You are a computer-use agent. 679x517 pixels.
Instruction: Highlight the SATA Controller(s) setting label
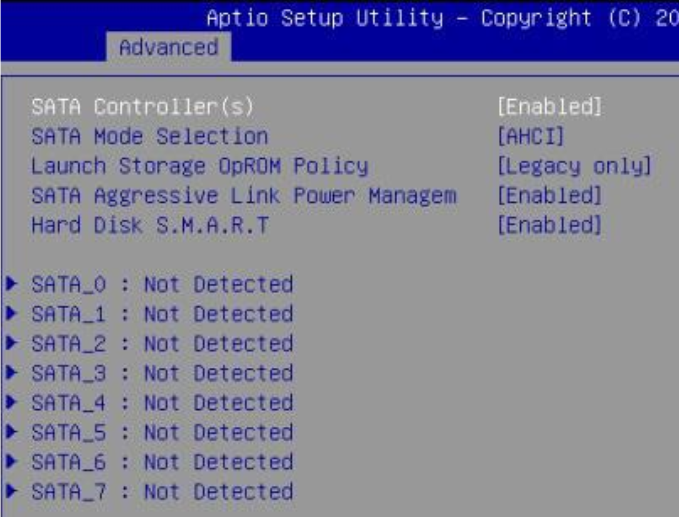[x=143, y=106]
